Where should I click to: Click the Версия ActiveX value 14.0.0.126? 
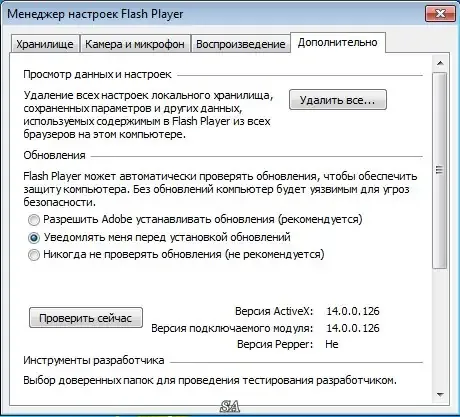(x=353, y=311)
